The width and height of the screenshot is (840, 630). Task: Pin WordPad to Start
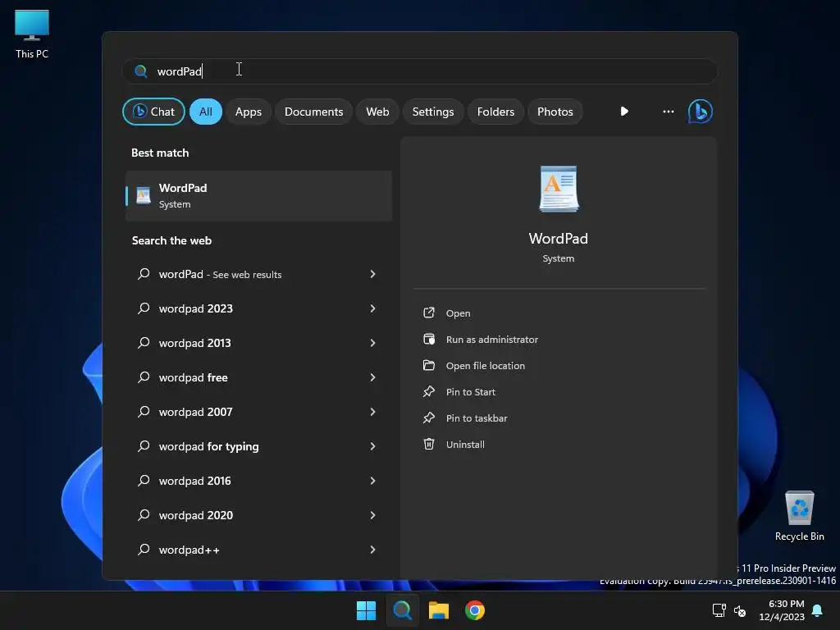[x=470, y=392]
